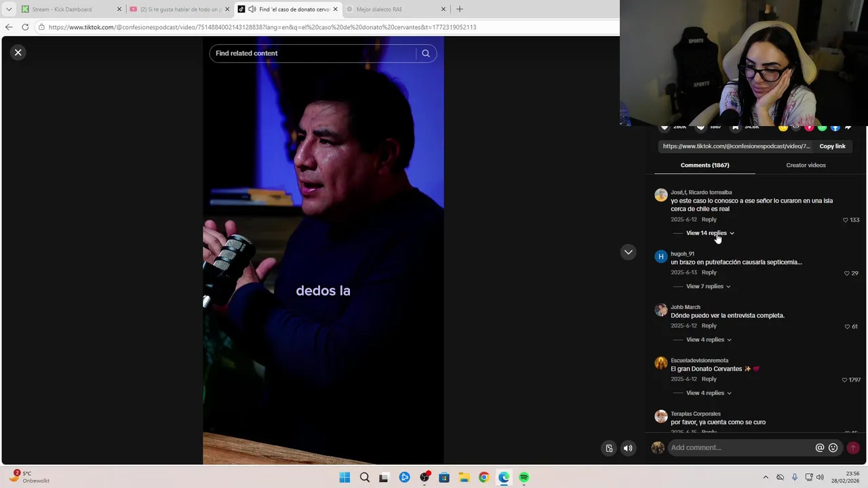Click the floating player icon beside volume
The height and width of the screenshot is (488, 868).
tap(609, 448)
